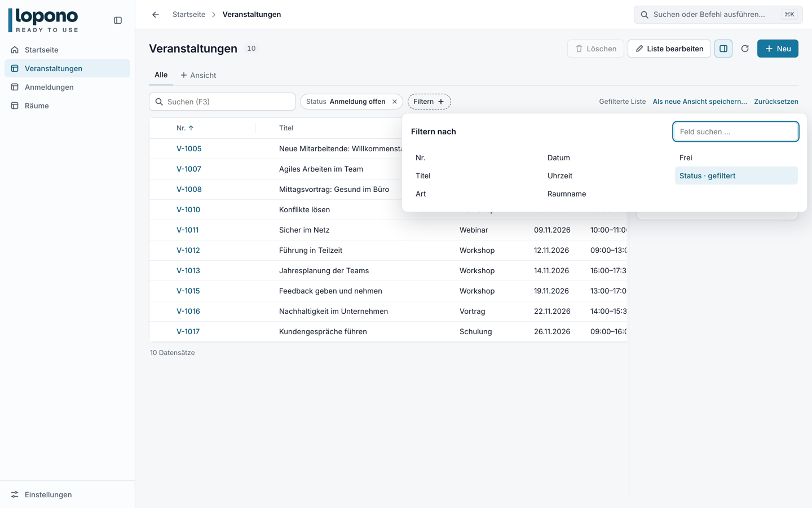Viewport: 812px width, 508px height.
Task: Choose Datum in the filter field list
Action: point(604,157)
